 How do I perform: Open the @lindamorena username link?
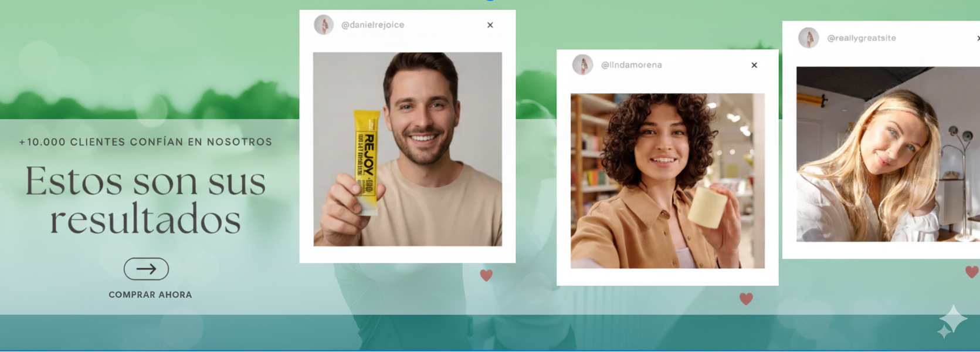coord(631,65)
